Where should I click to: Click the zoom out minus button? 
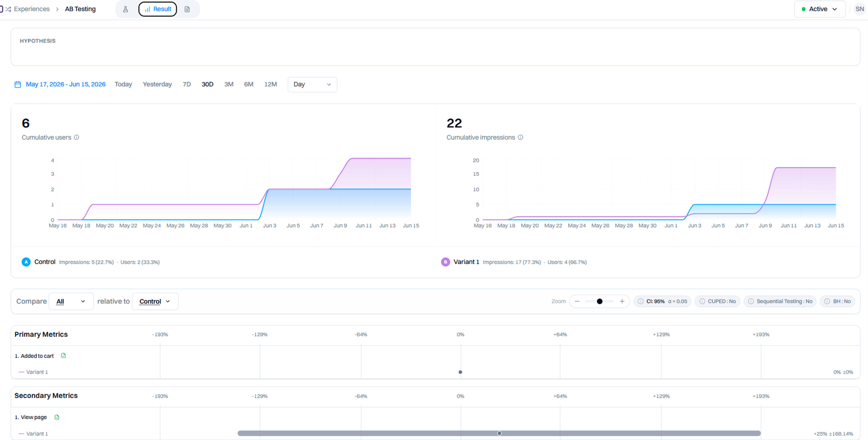coord(577,301)
